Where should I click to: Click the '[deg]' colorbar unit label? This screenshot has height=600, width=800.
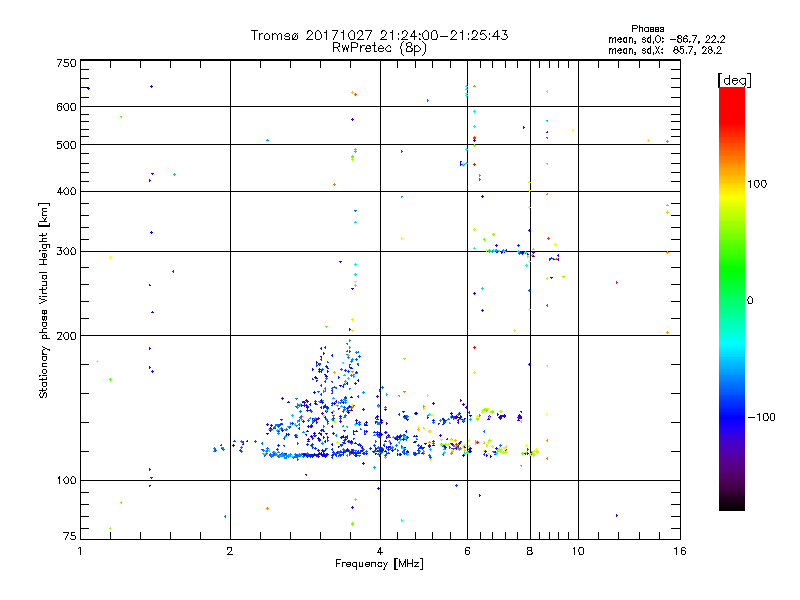click(x=734, y=80)
